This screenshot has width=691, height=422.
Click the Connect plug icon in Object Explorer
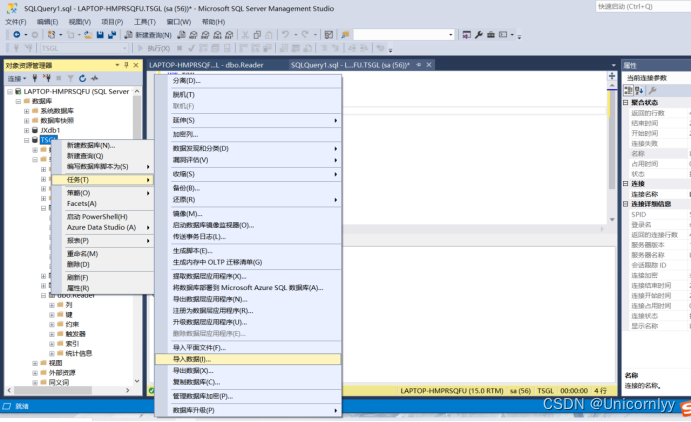coord(35,78)
